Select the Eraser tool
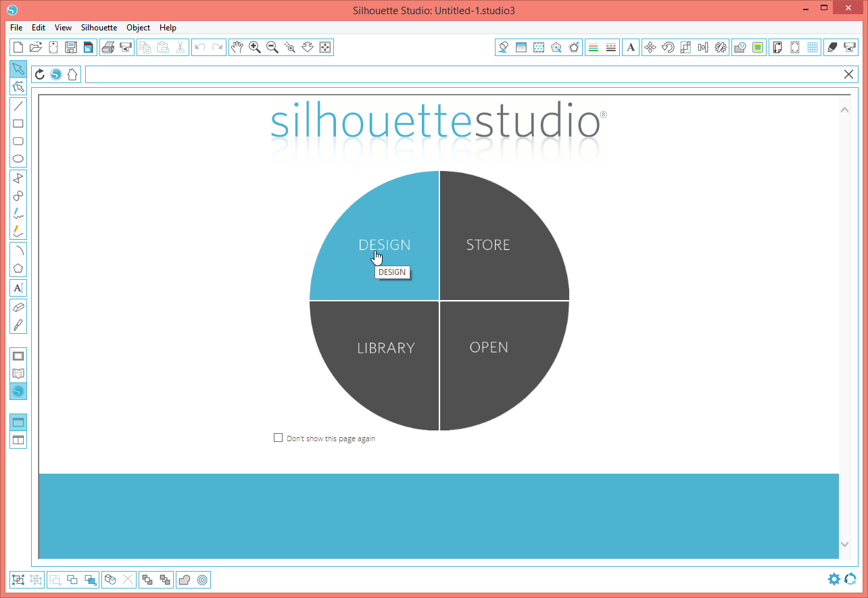 (x=18, y=307)
